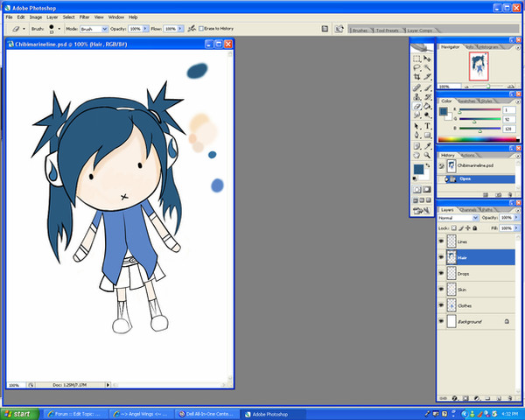This screenshot has height=420, width=525.
Task: Select the History Brush tool
Action: (x=427, y=97)
